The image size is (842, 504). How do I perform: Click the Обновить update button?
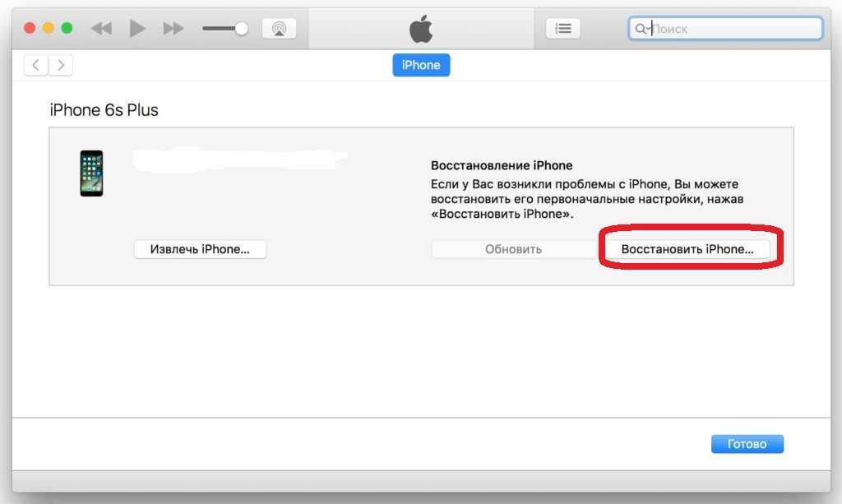(513, 249)
